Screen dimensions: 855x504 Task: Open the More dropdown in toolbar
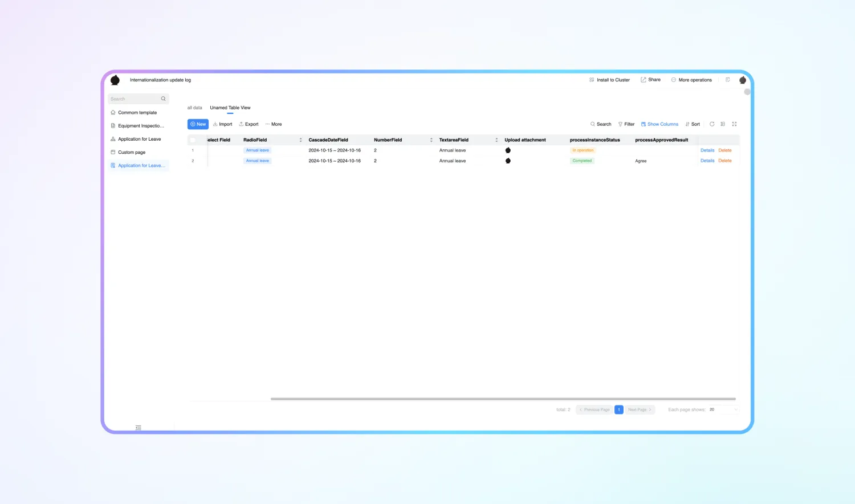point(274,124)
